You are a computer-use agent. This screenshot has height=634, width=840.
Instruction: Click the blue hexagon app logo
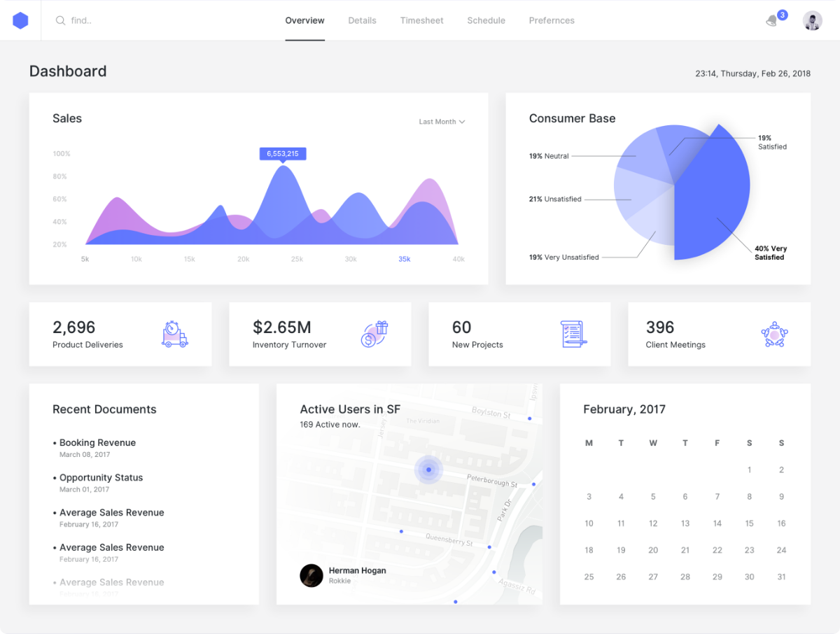pos(20,20)
